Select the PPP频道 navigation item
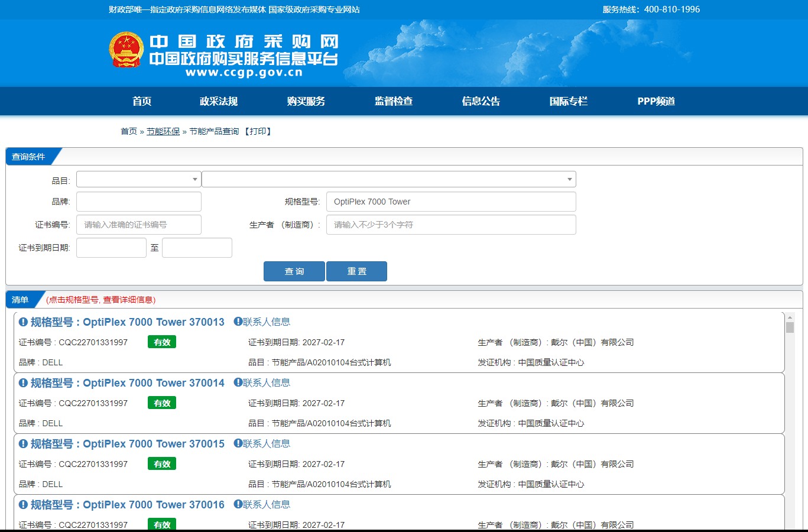This screenshot has width=808, height=532. pyautogui.click(x=656, y=101)
